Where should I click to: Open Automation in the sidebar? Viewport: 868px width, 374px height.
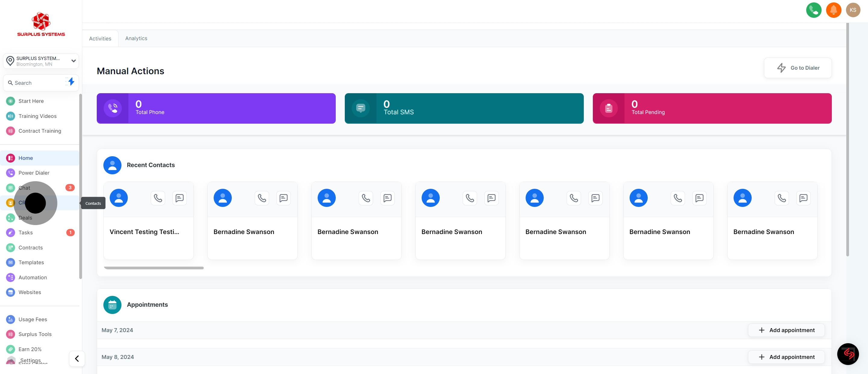(33, 277)
